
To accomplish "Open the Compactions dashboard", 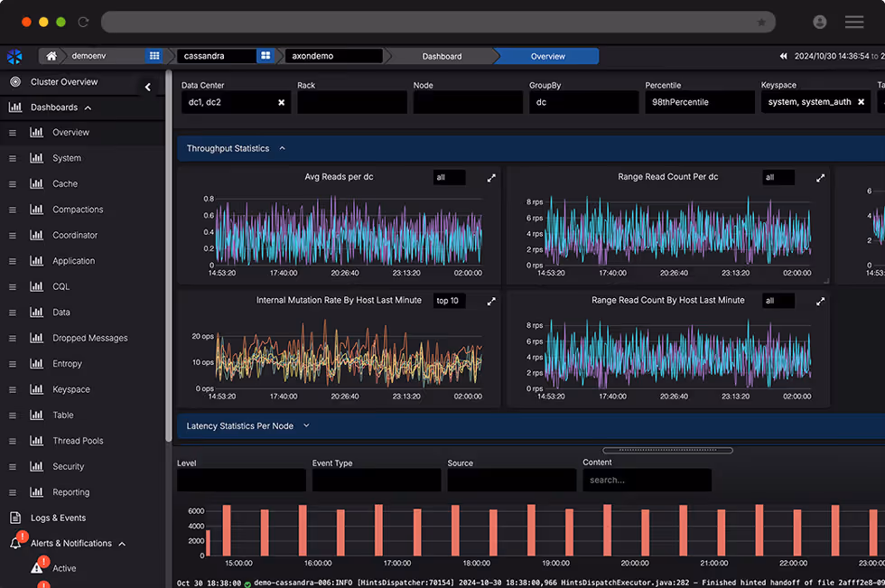I will tap(78, 210).
